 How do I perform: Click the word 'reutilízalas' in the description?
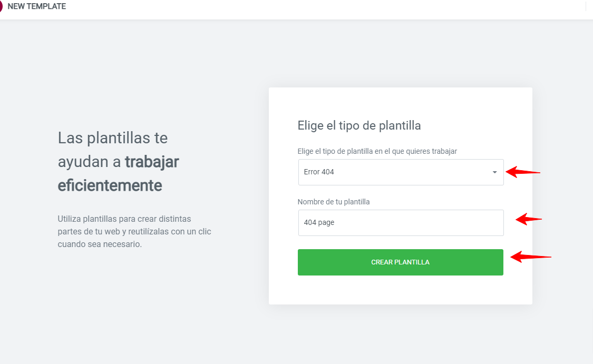click(x=149, y=231)
